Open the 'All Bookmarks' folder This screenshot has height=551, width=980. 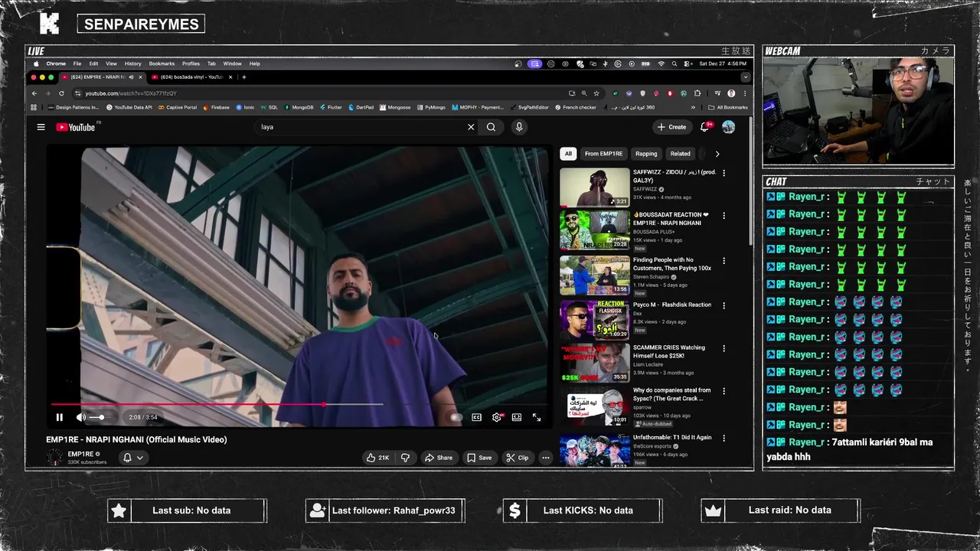728,107
